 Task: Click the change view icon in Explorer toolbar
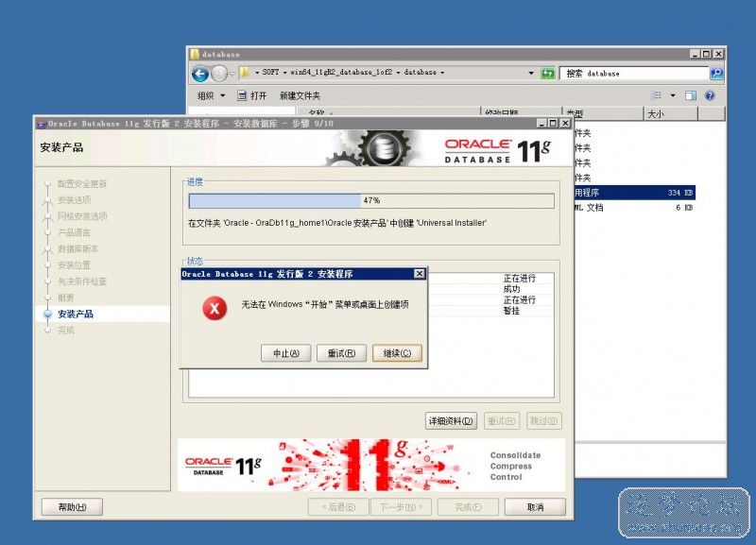point(656,95)
